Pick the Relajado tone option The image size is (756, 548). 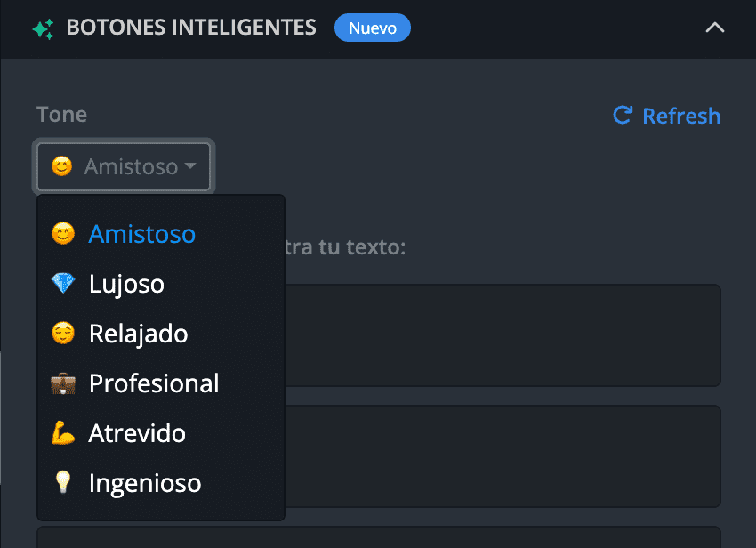(161, 334)
